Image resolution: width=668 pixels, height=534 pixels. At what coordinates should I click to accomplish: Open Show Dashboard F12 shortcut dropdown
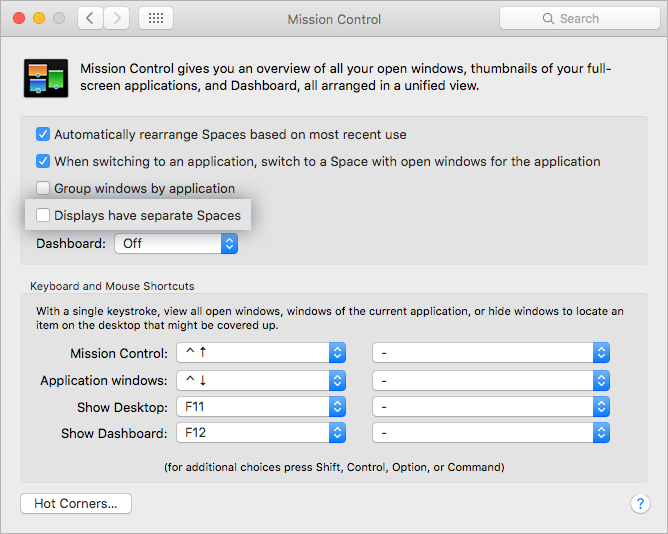point(260,434)
